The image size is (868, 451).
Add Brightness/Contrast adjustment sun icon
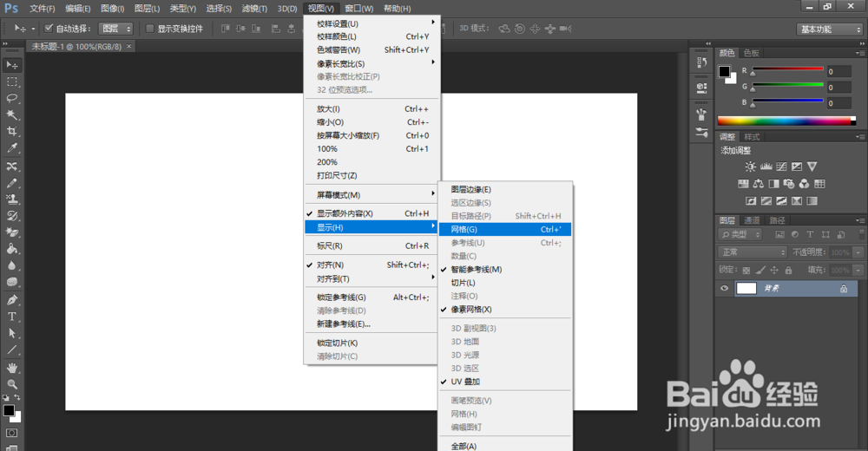tap(750, 167)
